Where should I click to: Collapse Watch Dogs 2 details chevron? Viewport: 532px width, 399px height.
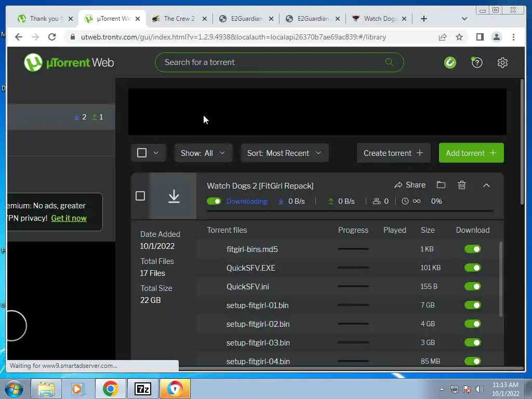[x=486, y=185]
